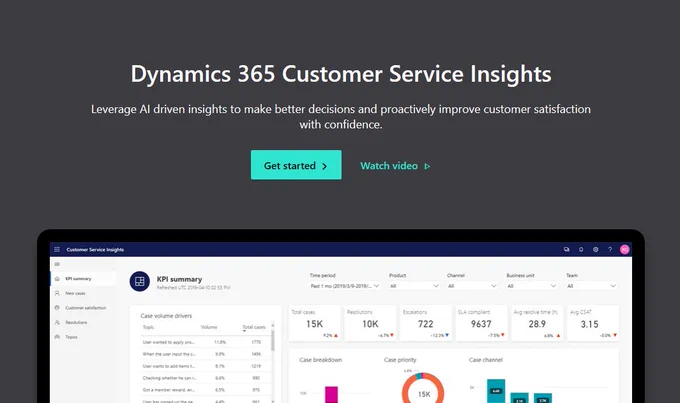The width and height of the screenshot is (680, 403).
Task: Open the settings gear in header
Action: (x=595, y=249)
